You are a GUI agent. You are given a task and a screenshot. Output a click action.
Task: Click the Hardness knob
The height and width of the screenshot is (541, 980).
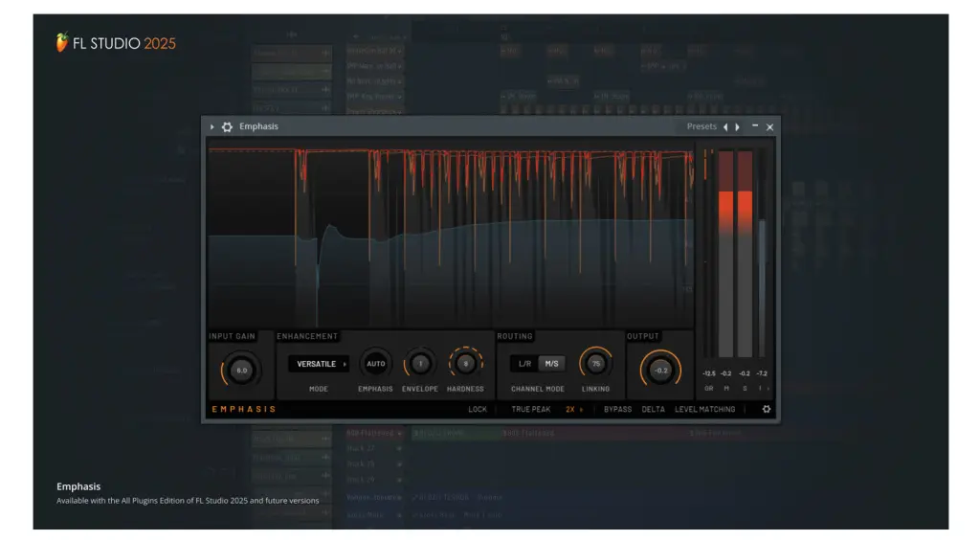(x=465, y=364)
